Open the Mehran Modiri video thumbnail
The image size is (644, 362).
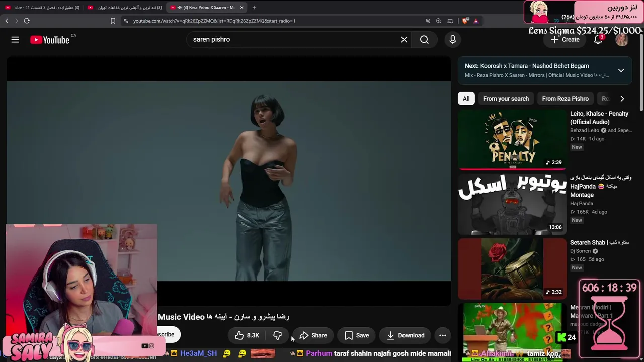512,332
